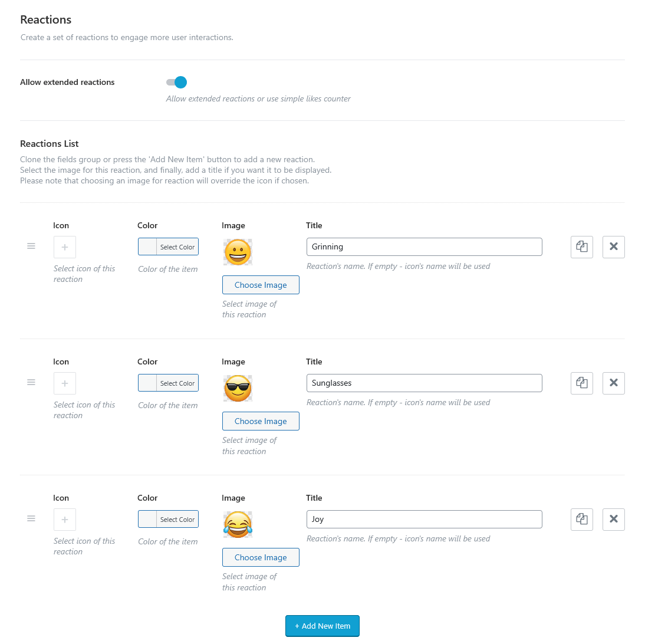This screenshot has height=644, width=645.
Task: Click the Sunglasses title field
Action: click(x=424, y=383)
